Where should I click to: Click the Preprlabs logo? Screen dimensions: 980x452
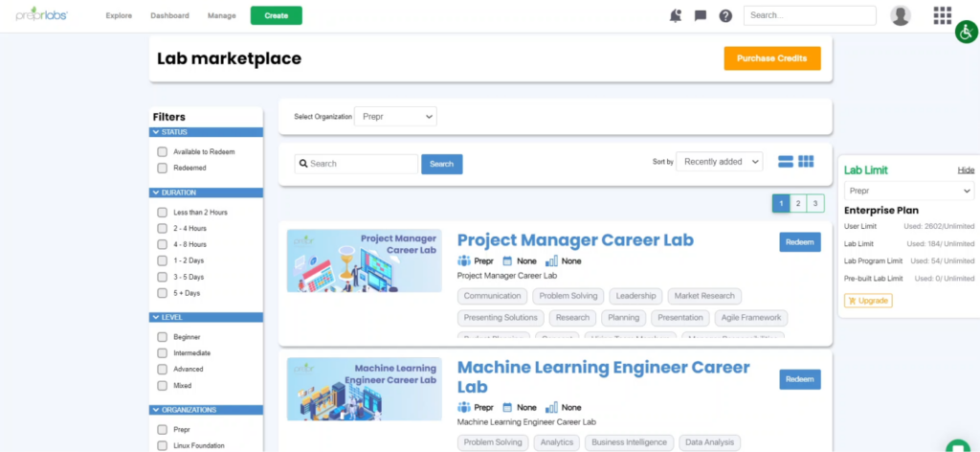(x=41, y=15)
